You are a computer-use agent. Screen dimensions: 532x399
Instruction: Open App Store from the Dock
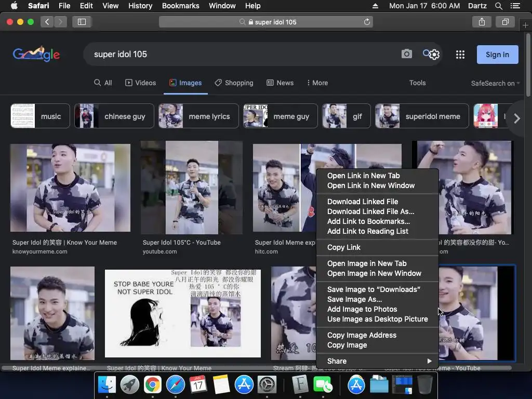tap(244, 384)
